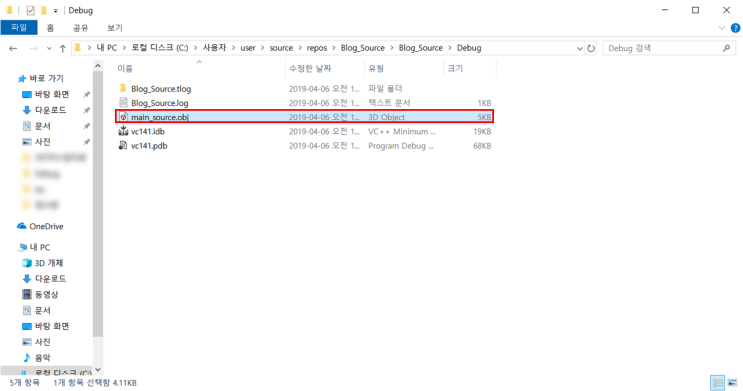The image size is (743, 391).
Task: Open the recent locations dropdown arrow
Action: tap(49, 48)
